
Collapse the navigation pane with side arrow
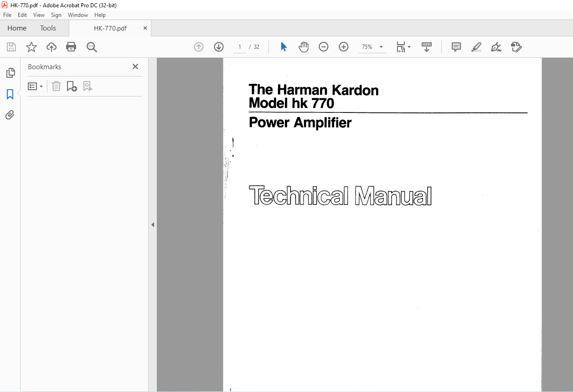click(x=153, y=224)
